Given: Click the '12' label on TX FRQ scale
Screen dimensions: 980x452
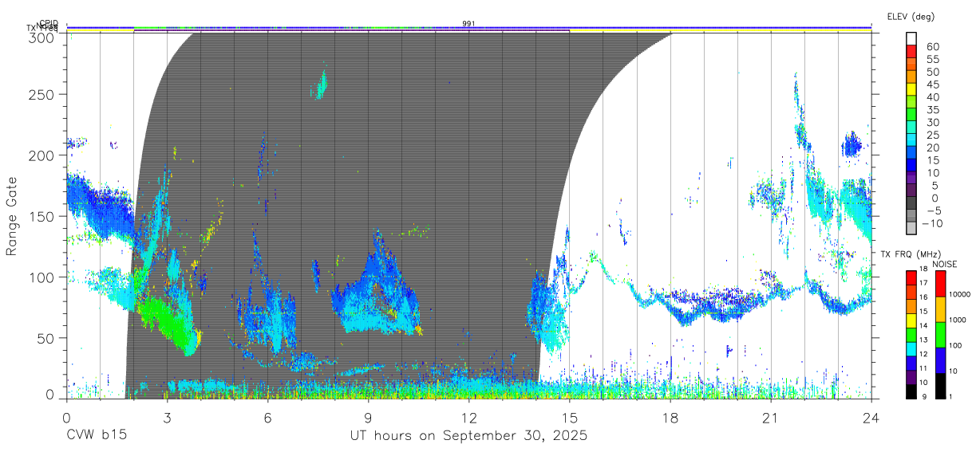Looking at the screenshot, I should [x=924, y=355].
